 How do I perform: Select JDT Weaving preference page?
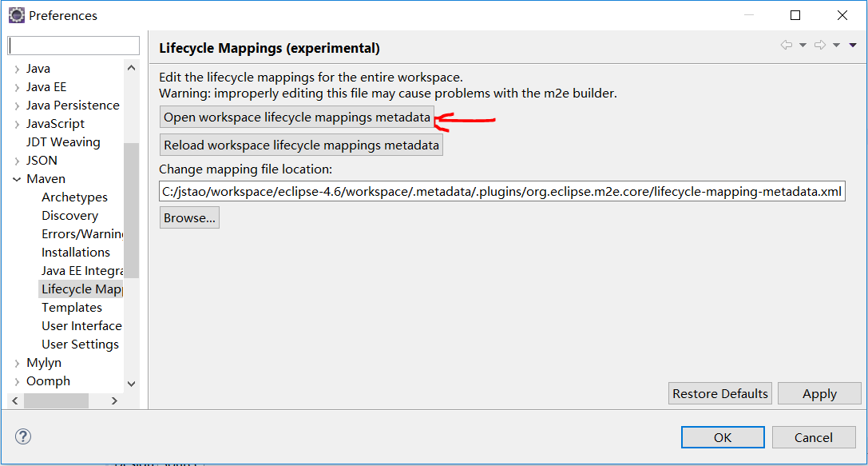coord(63,142)
